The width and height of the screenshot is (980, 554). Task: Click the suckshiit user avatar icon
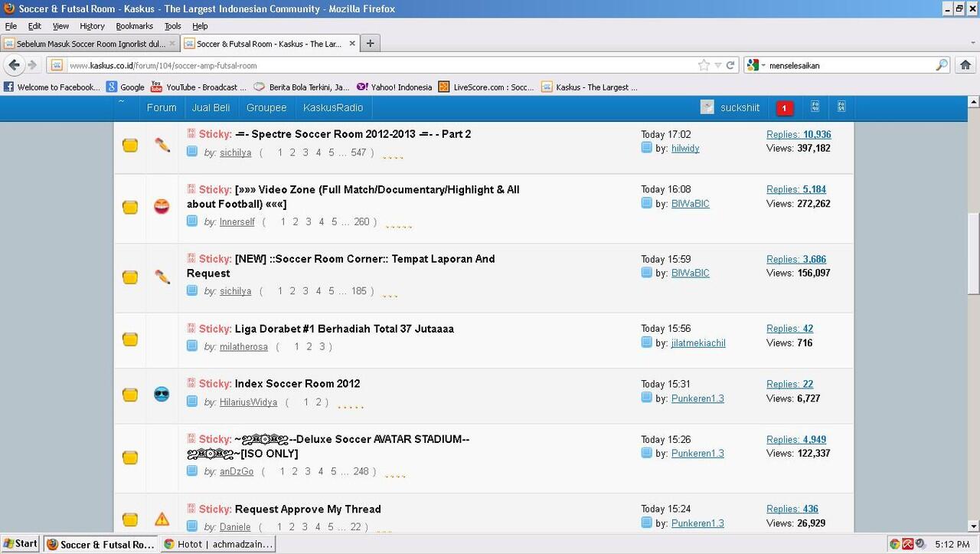(707, 107)
